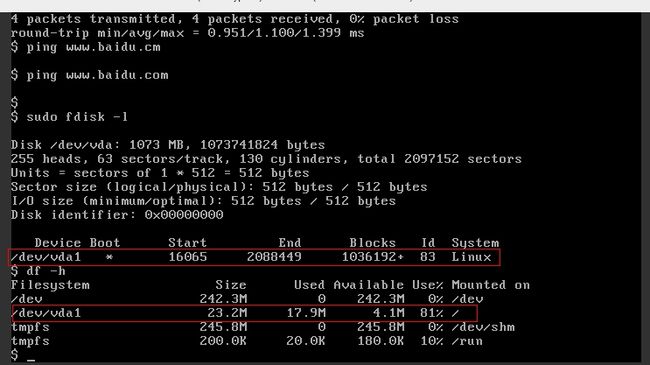Click the 'Filesystem' column header
Viewport: 650px width, 365px height.
click(x=50, y=285)
